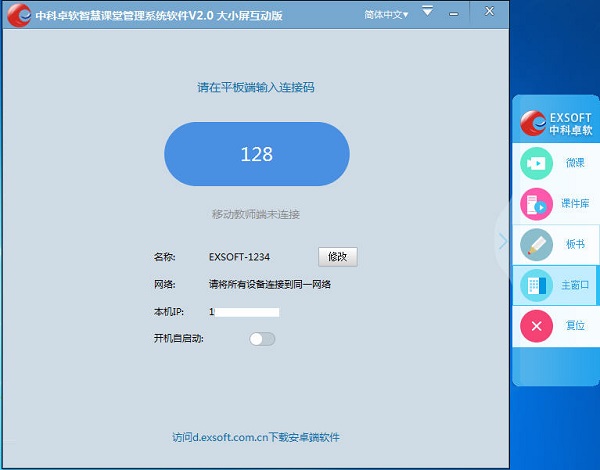Click the 本机IP: label
Image resolution: width=600 pixels, height=470 pixels.
[x=169, y=312]
